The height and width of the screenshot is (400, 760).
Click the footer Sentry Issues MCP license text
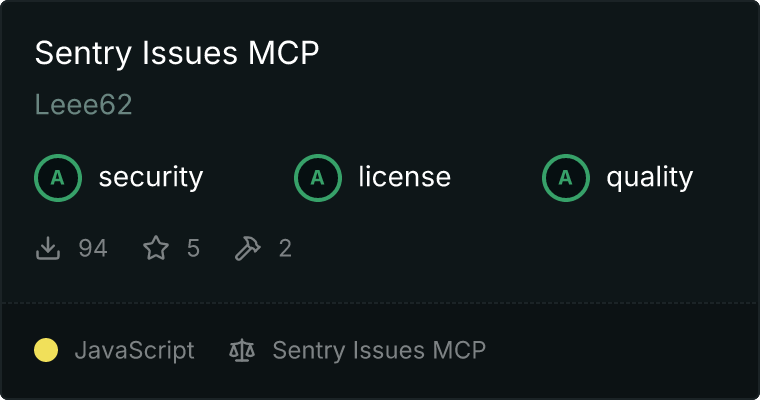click(379, 350)
